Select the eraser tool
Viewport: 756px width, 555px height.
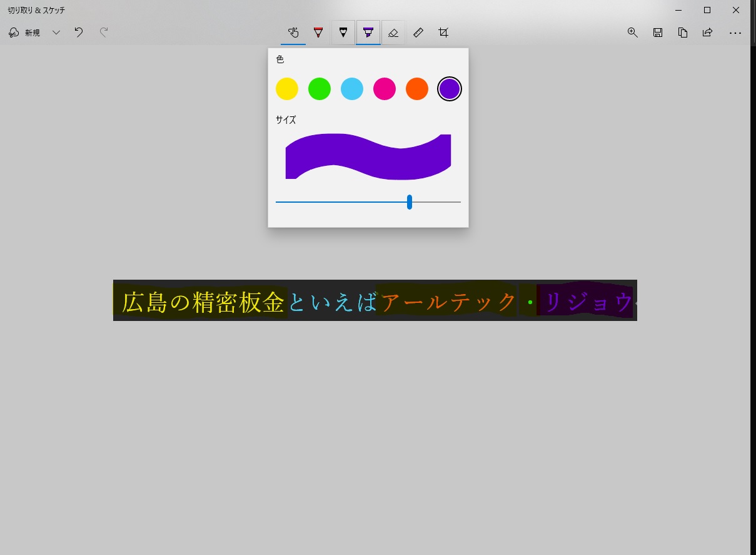[393, 33]
